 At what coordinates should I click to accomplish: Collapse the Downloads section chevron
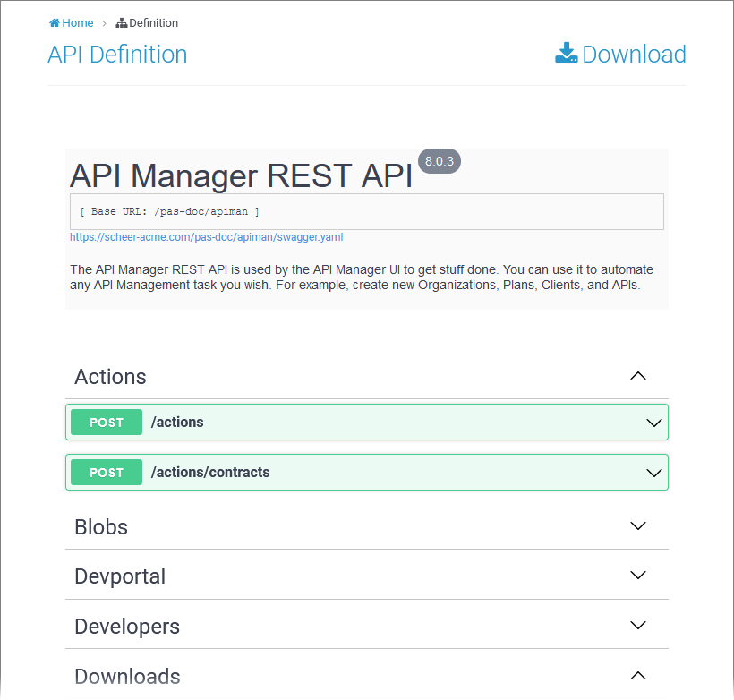pyautogui.click(x=638, y=676)
